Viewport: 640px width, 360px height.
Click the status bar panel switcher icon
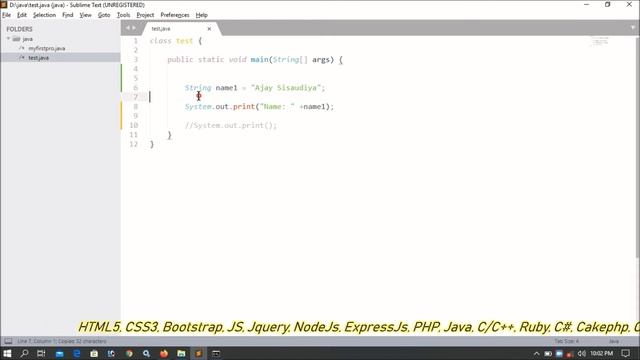8,341
